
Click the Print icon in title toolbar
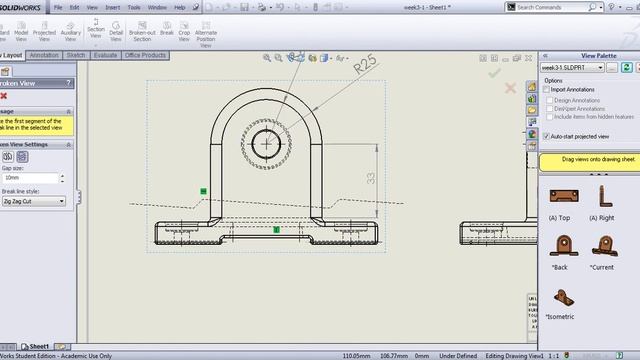(262, 7)
